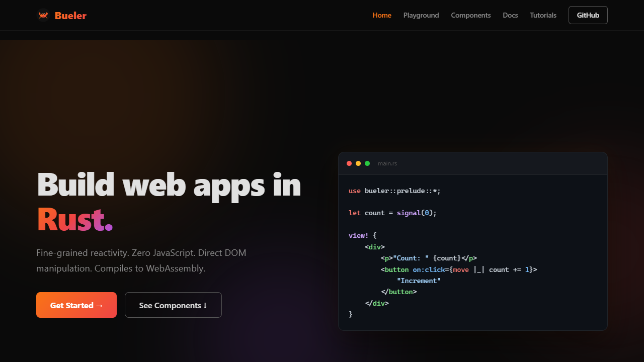
Task: Click the Get Started button
Action: pyautogui.click(x=76, y=305)
